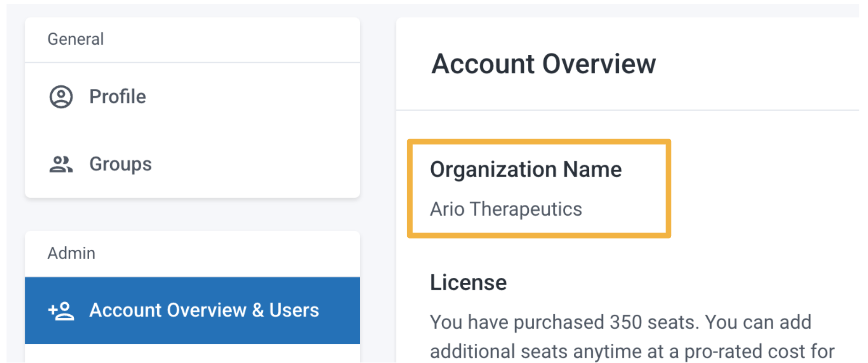Screen dimensions: 868x363
Task: Click the add-user icon beside Account Overview
Action: (x=61, y=311)
